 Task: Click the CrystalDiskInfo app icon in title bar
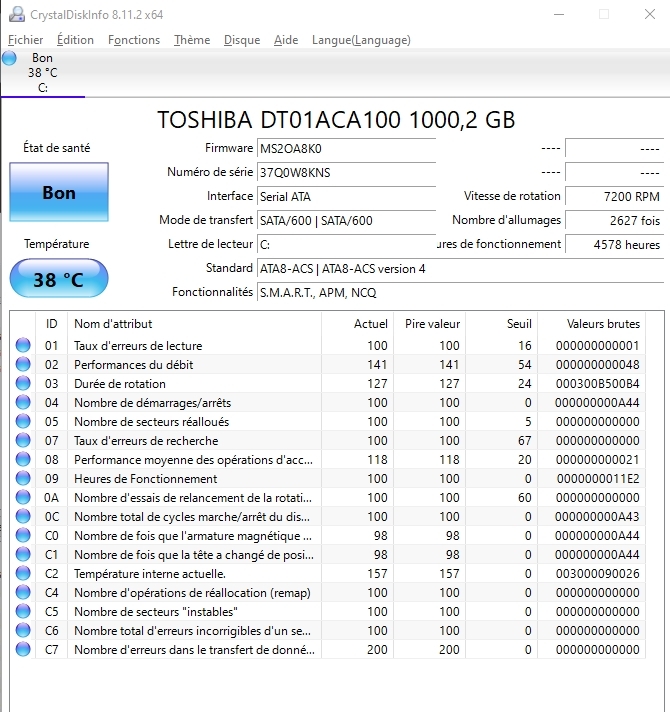coord(14,14)
